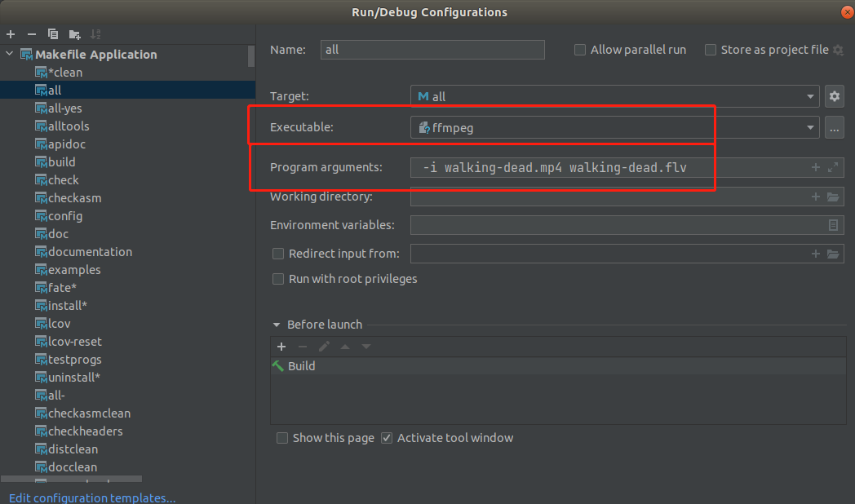
Task: Enable Run with root privileges
Action: click(x=278, y=279)
